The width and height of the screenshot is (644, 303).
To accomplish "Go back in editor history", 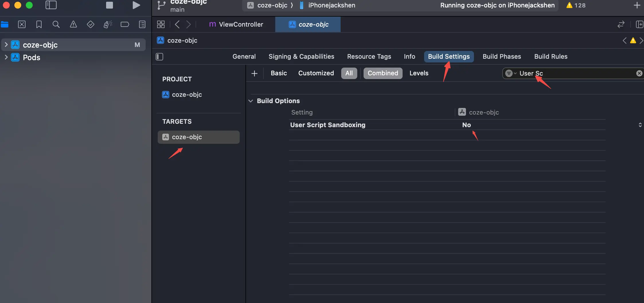I will (177, 24).
